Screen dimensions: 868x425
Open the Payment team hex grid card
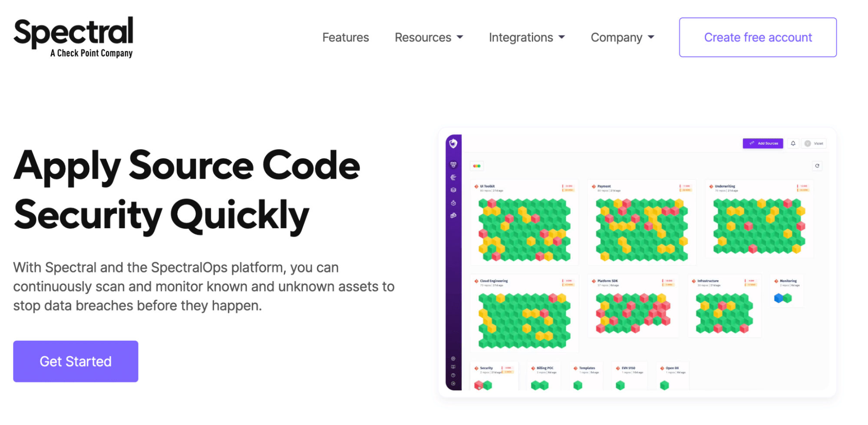click(642, 222)
